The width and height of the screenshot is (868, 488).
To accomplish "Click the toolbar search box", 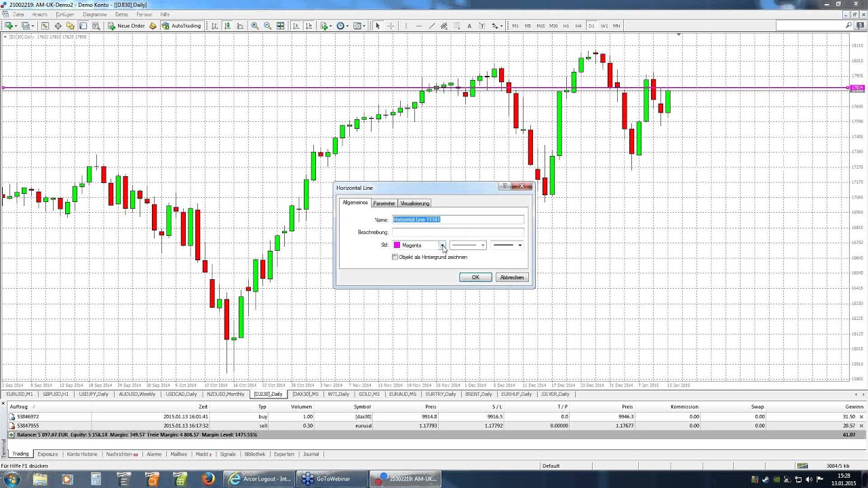I will [x=810, y=26].
